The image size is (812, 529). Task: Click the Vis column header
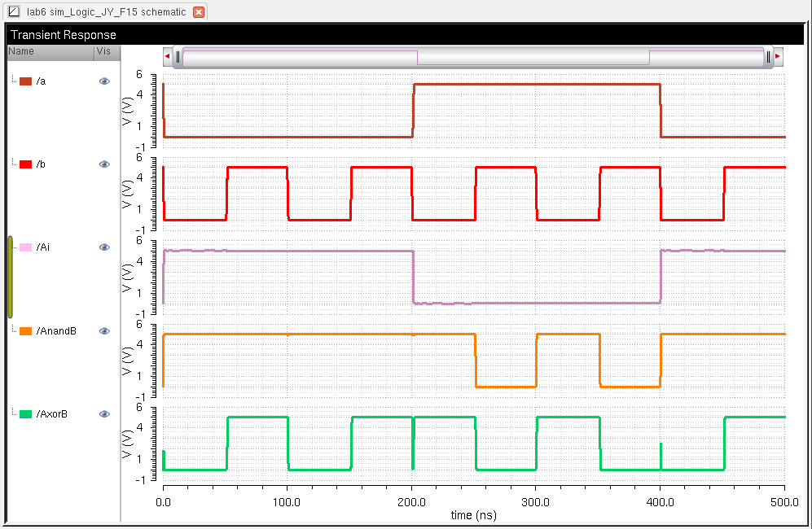103,51
